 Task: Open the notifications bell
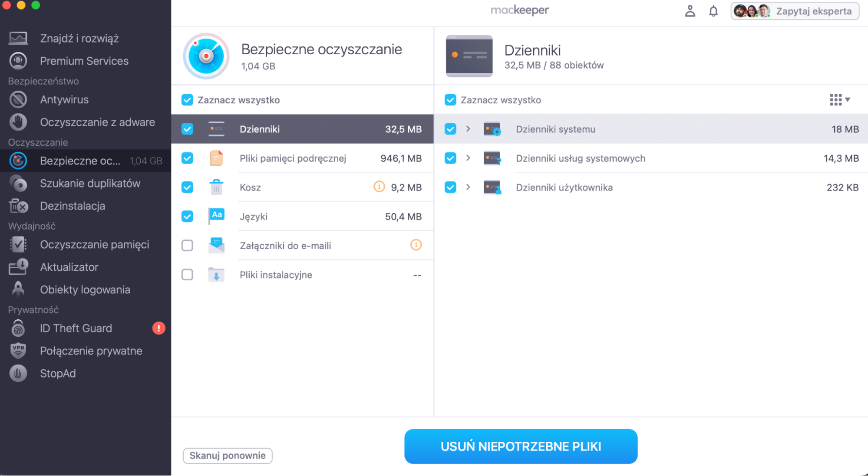(x=713, y=11)
